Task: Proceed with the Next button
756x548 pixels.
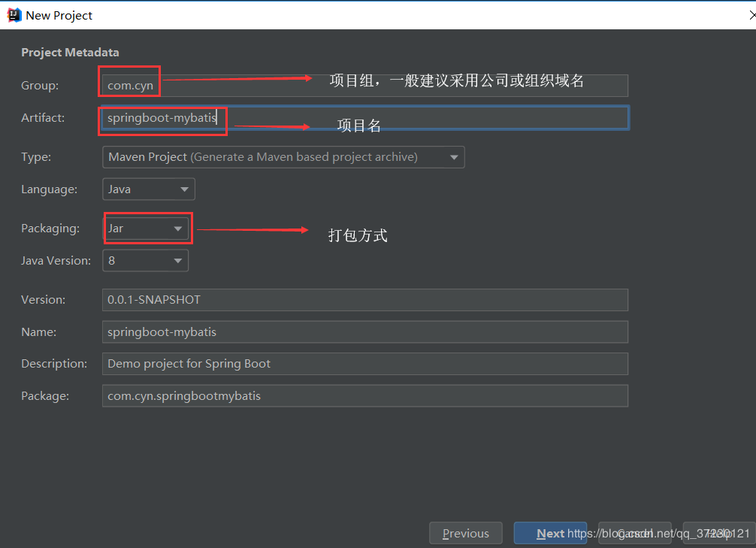Action: 550,534
